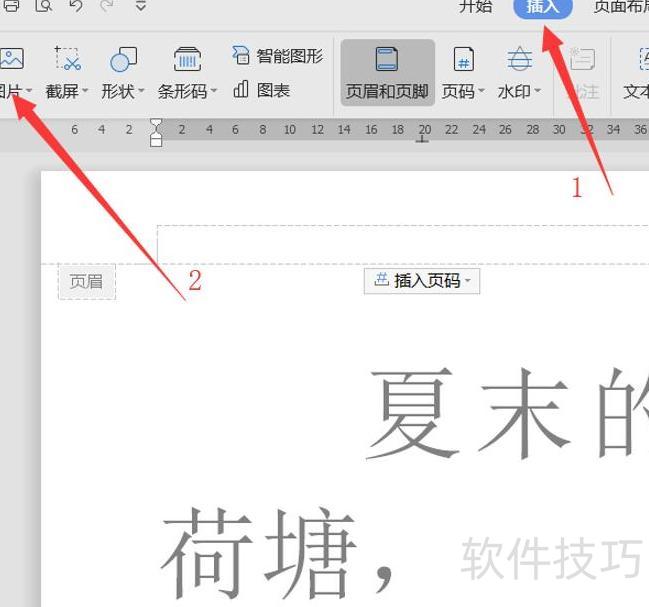Screen dimensions: 649x607
Task: Open smart graphics (智能图形)
Action: pos(277,55)
